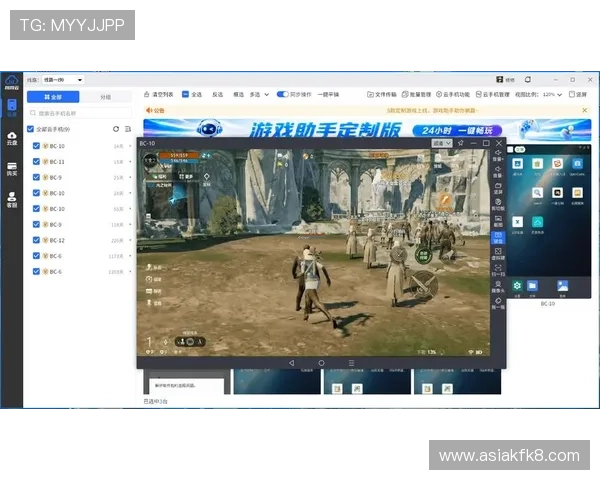Click the BC-12 list row name
Viewport: 600px width, 480px height.
click(57, 240)
